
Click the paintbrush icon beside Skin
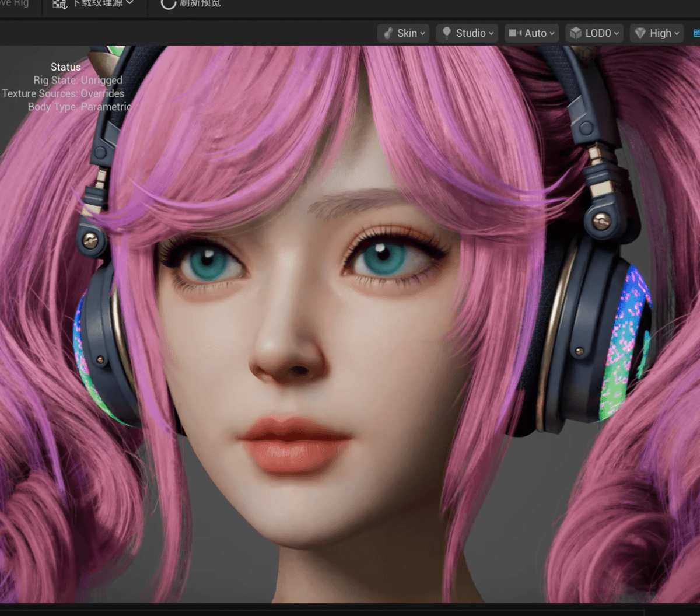[388, 33]
